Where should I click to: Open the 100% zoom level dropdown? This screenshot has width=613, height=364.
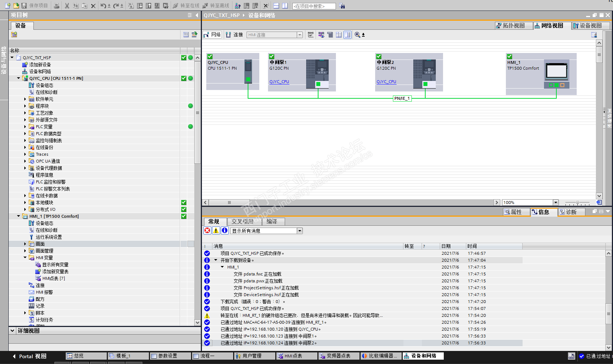[556, 203]
